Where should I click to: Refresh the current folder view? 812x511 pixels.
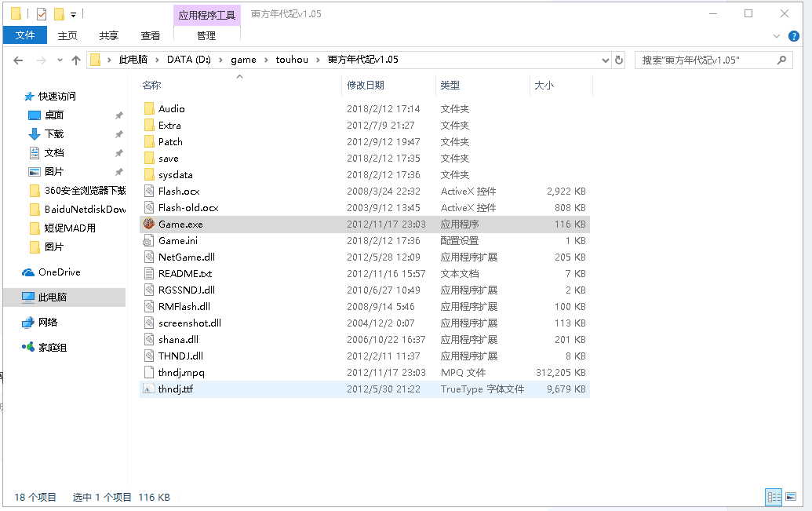pyautogui.click(x=619, y=60)
